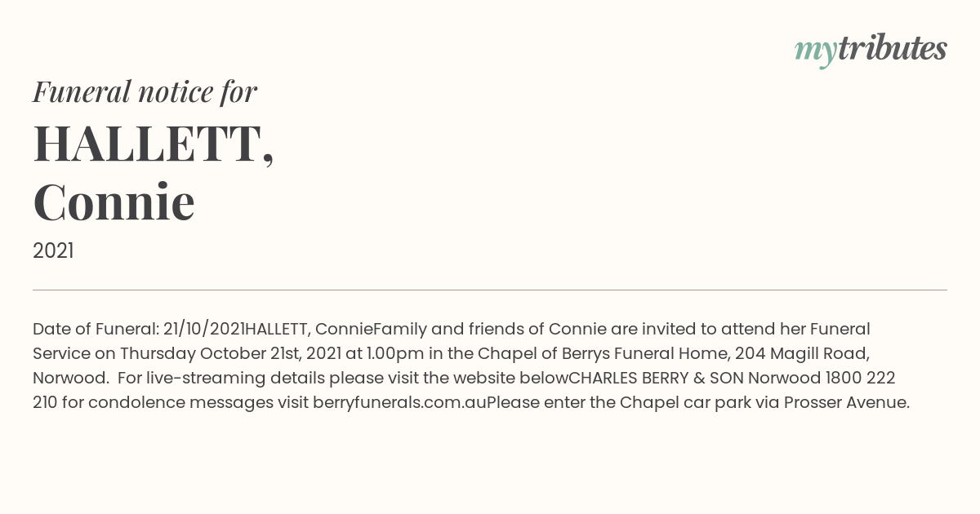Select the "Funeral notice for" heading
This screenshot has height=514, width=980.
coord(145,91)
